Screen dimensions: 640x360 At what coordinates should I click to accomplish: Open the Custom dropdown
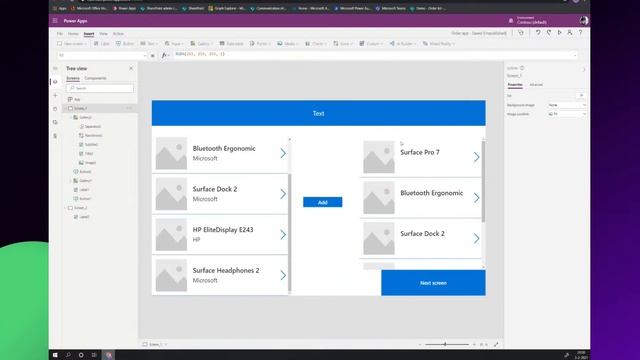click(x=371, y=44)
